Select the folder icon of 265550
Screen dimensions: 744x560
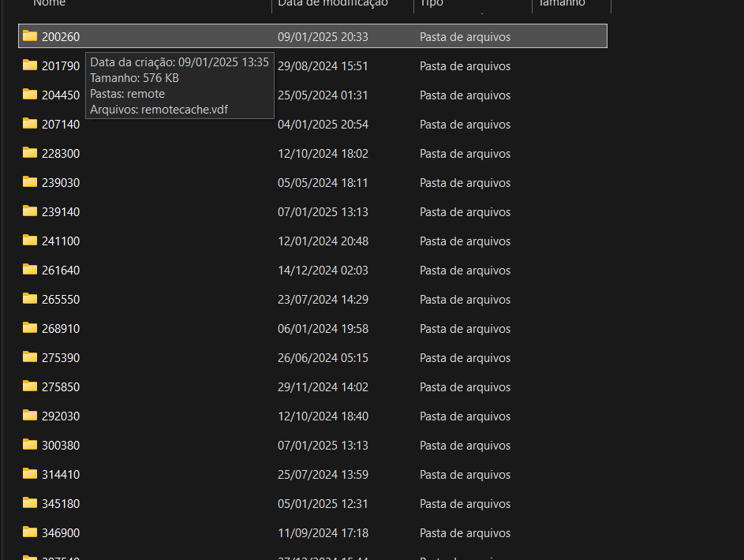coord(30,299)
